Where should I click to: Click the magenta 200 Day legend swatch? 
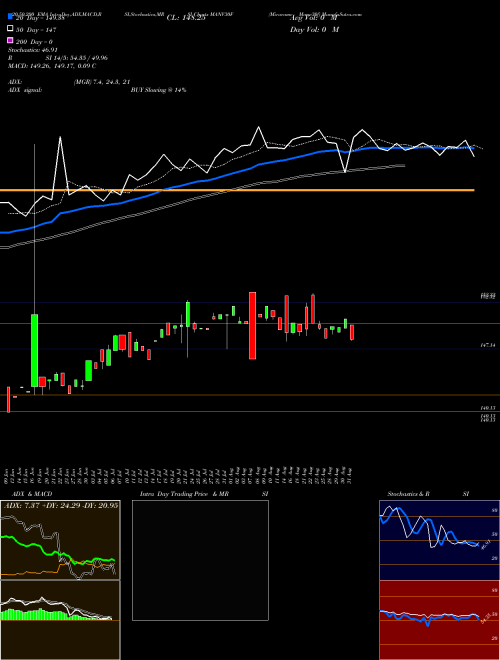coord(10,40)
